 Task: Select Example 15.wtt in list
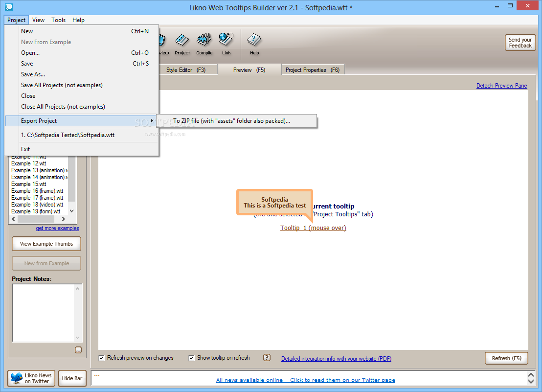(29, 184)
